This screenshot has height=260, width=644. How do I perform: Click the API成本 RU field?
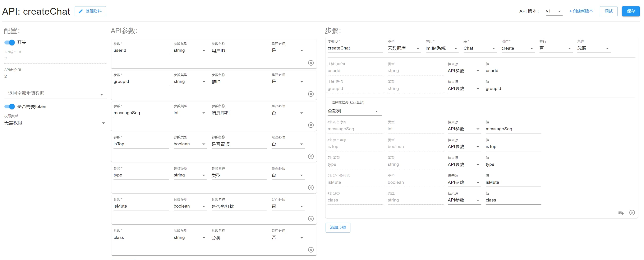[x=55, y=59]
